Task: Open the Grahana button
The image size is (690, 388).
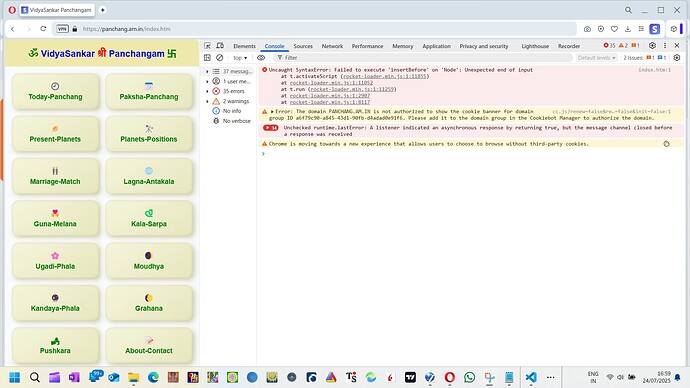Action: (149, 303)
